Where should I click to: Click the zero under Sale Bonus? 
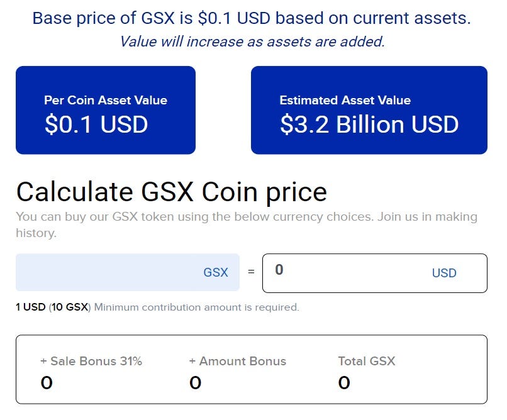(47, 382)
